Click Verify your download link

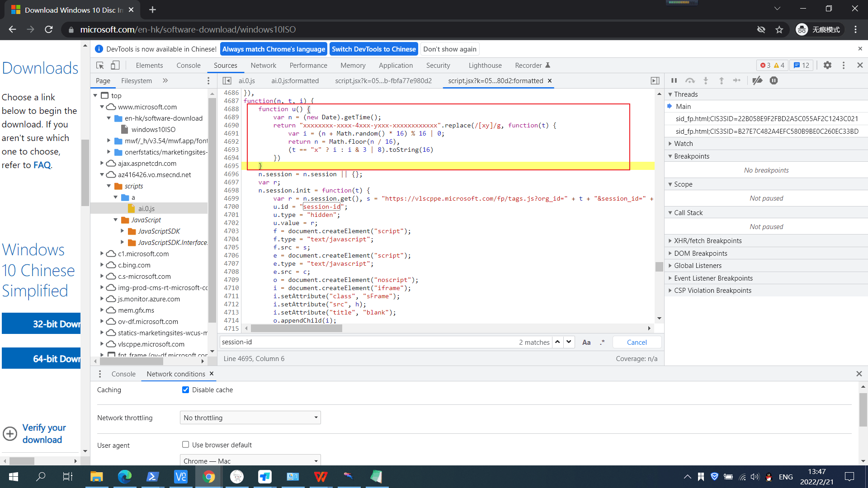click(44, 434)
